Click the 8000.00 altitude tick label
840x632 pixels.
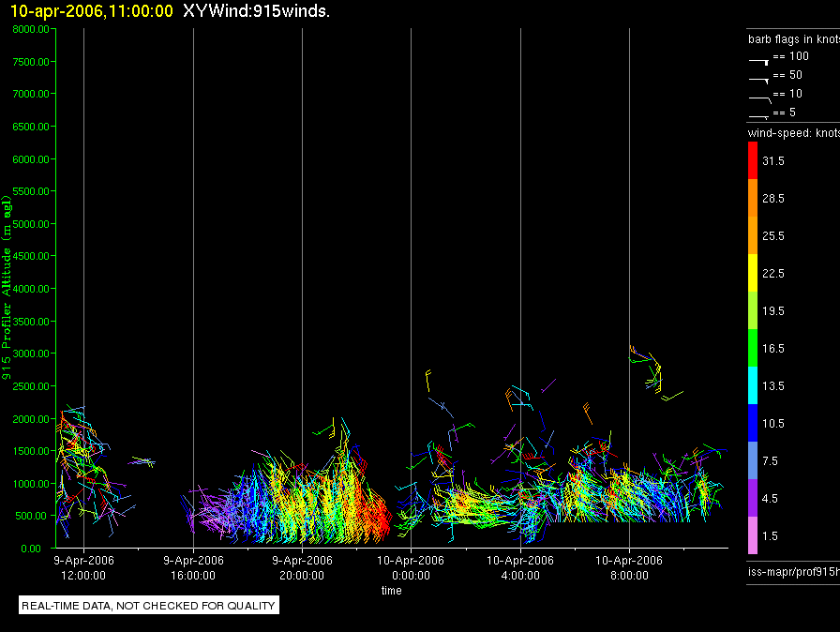point(31,29)
